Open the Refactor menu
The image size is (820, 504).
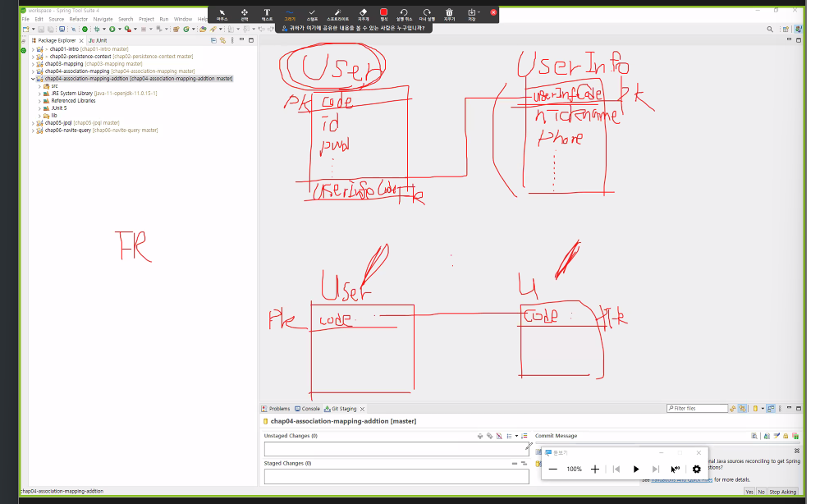79,20
